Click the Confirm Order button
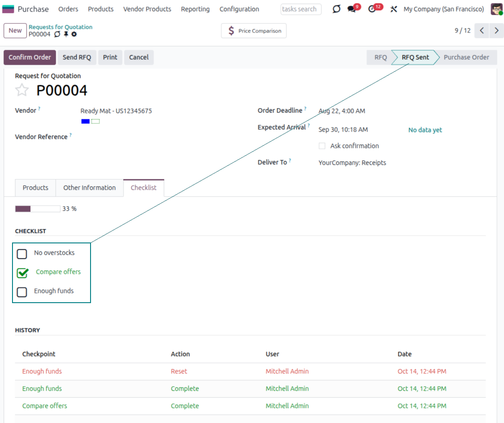 click(30, 57)
